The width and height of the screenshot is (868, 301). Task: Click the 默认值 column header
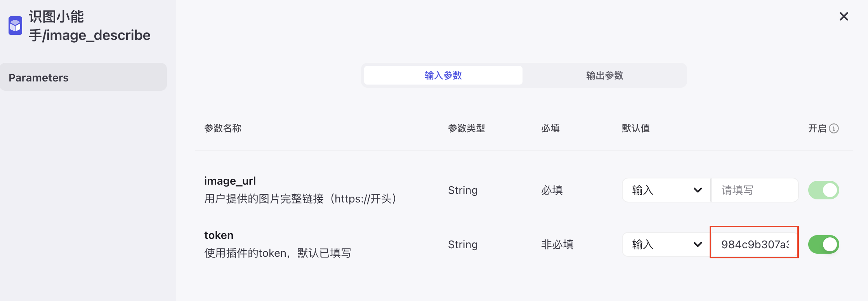(635, 128)
